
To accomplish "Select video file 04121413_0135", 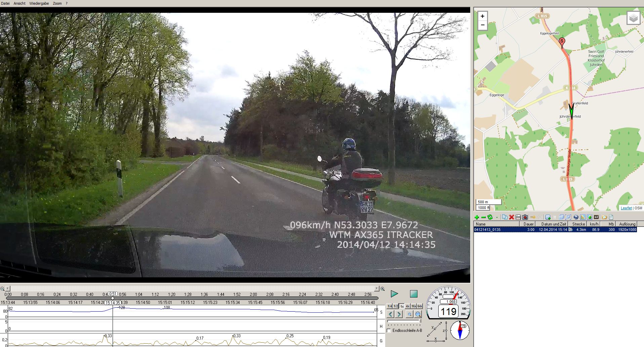I will [487, 230].
